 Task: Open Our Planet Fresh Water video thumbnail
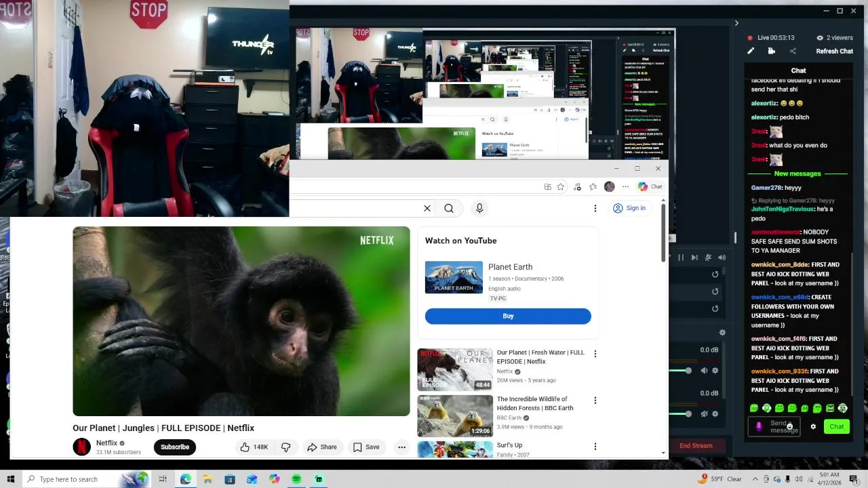click(455, 369)
